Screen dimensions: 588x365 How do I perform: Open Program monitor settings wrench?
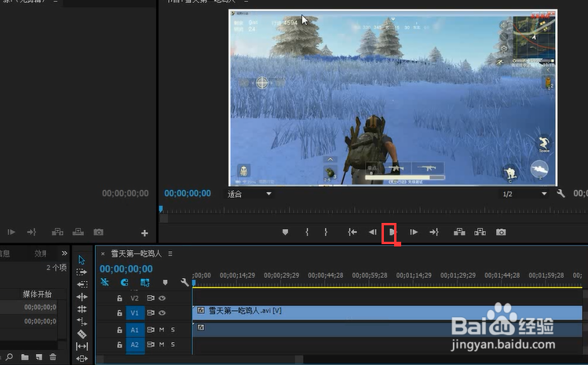(561, 194)
